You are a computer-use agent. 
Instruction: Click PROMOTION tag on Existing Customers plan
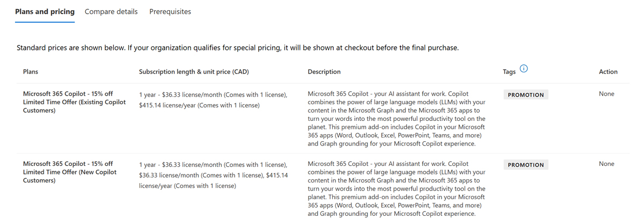525,95
